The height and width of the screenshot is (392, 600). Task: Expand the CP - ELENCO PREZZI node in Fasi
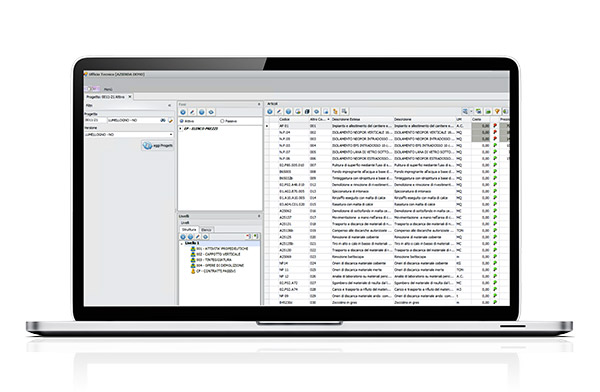[x=180, y=129]
